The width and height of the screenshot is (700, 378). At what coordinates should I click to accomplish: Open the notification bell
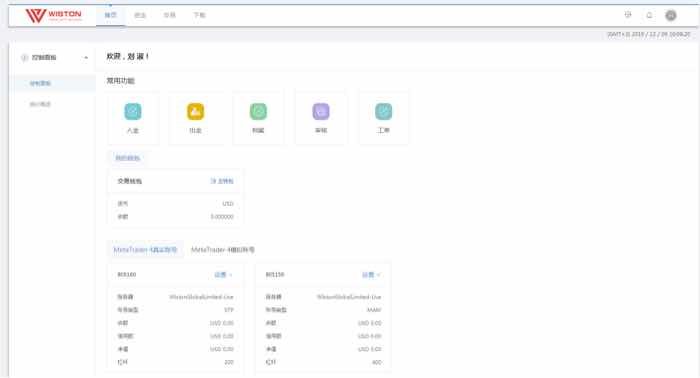tap(650, 15)
